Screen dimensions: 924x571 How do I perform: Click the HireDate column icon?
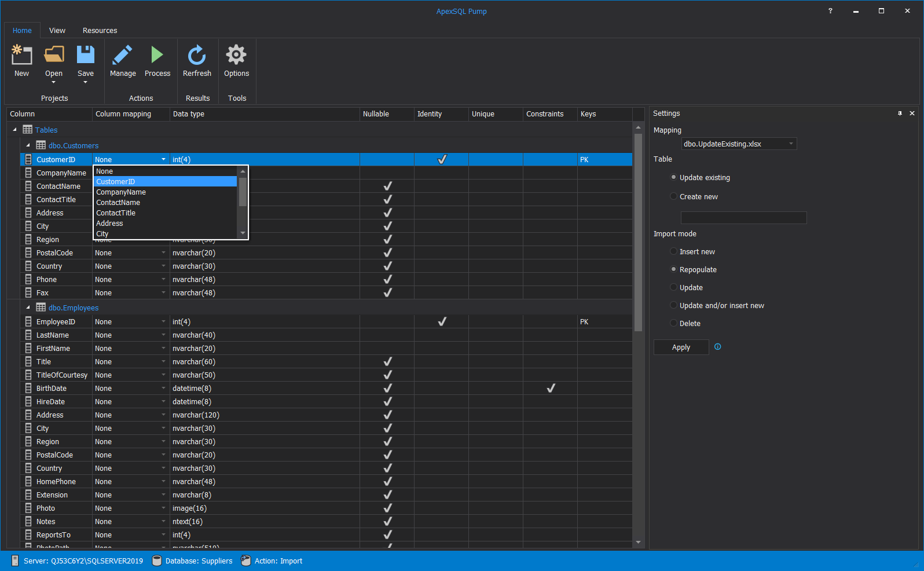(x=28, y=401)
